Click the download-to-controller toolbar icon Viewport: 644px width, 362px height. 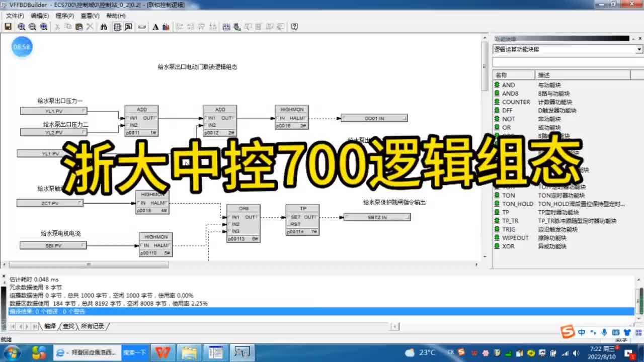point(237,27)
